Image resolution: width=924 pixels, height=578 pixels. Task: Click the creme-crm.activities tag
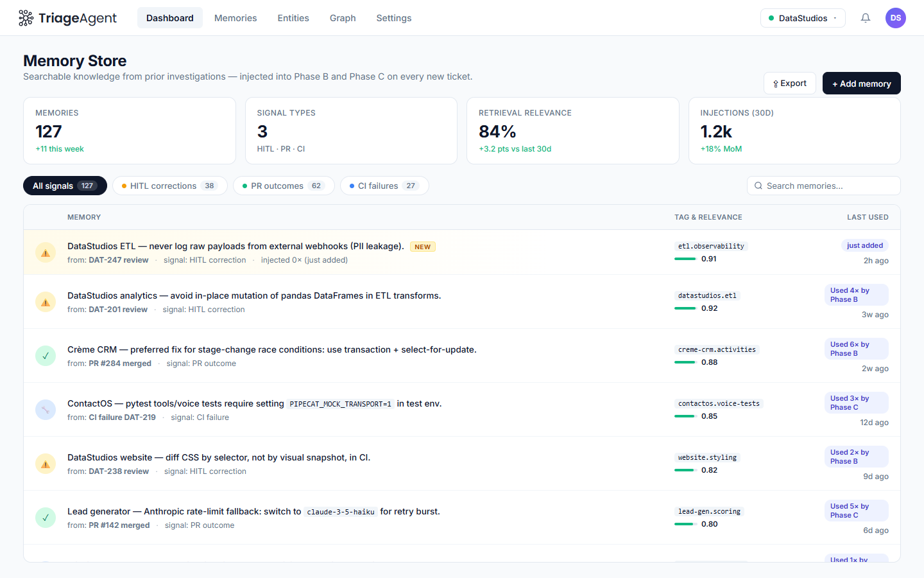(717, 349)
